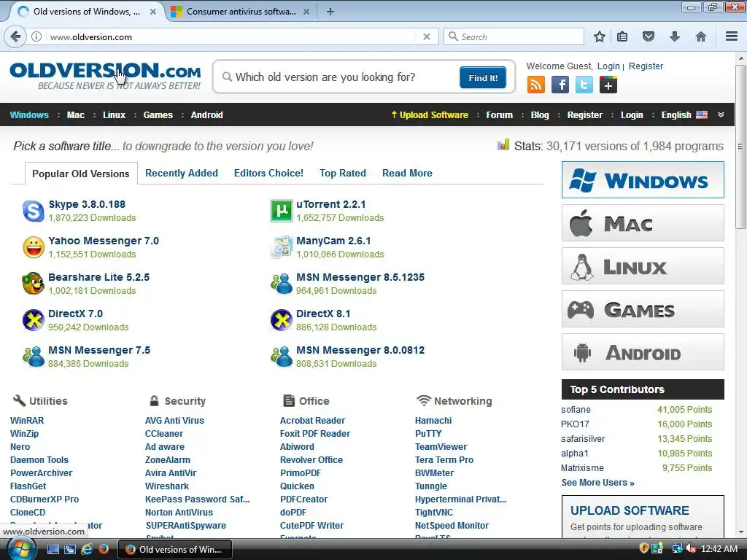747x560 pixels.
Task: Launch Firefox from quick launch bar
Action: pos(103,549)
